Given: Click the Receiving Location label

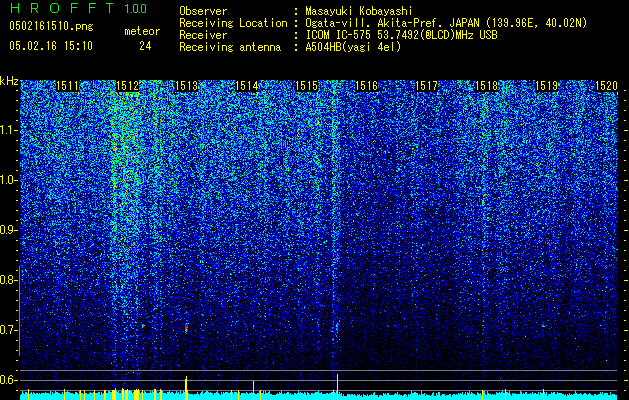Looking at the screenshot, I should pos(233,23).
